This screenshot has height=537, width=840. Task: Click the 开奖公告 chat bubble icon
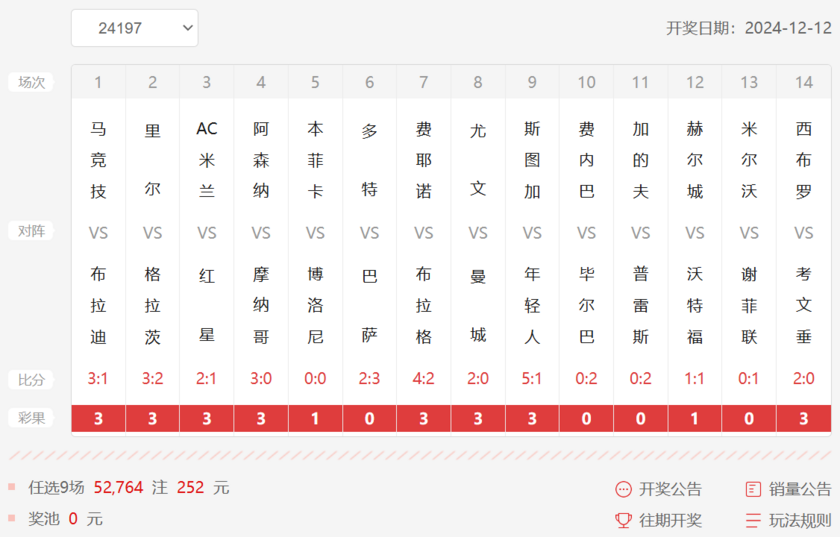click(623, 489)
